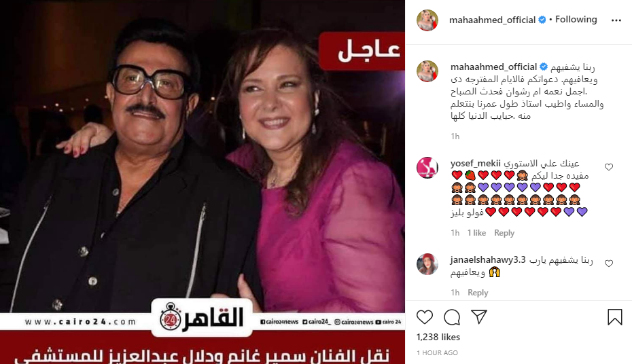Reply to janaelshahawy3.3's comment
This screenshot has width=632, height=364.
pos(478,292)
